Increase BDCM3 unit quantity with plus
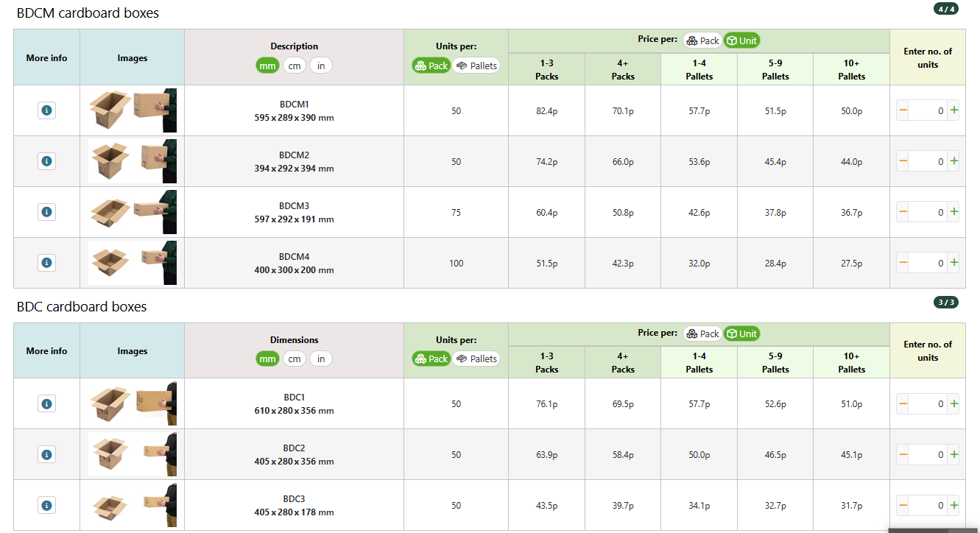This screenshot has height=533, width=980. (x=953, y=212)
